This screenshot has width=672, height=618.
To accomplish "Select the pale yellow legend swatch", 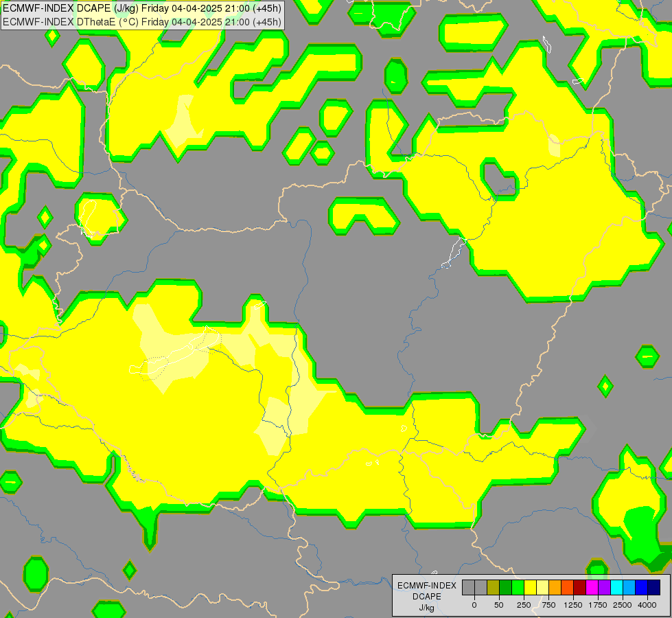I will click(542, 587).
